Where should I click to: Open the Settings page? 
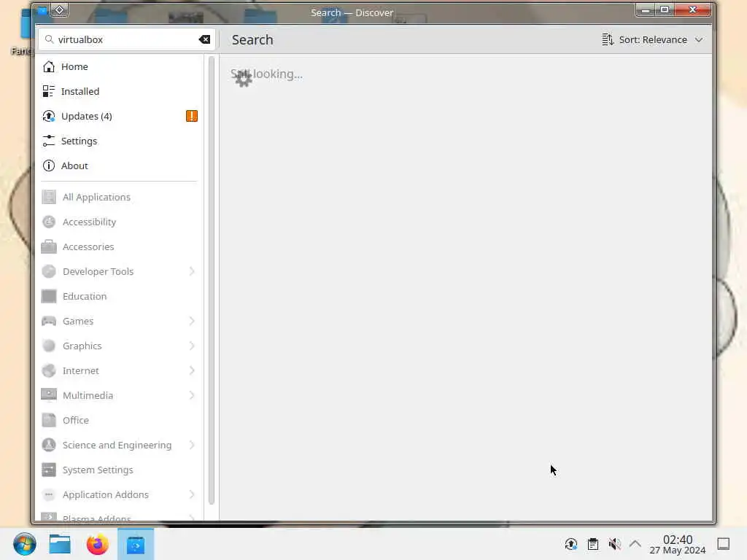pos(119,141)
